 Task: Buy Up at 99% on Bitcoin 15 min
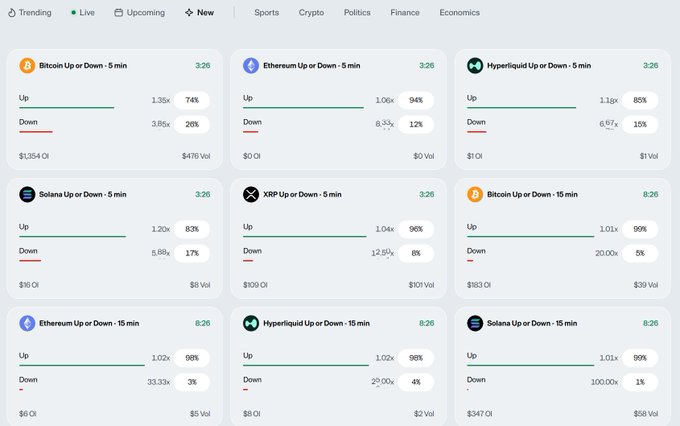pyautogui.click(x=640, y=229)
